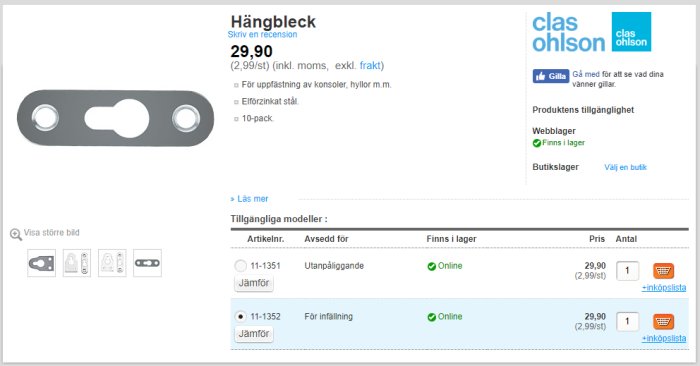Click Jämför button under 11-1351
This screenshot has width=700, height=366.
coord(254,283)
